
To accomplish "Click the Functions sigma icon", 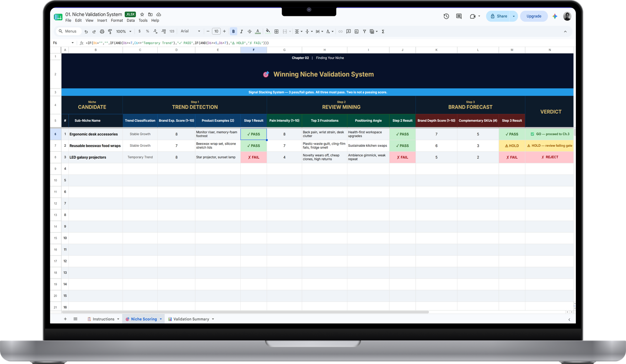I will point(383,31).
